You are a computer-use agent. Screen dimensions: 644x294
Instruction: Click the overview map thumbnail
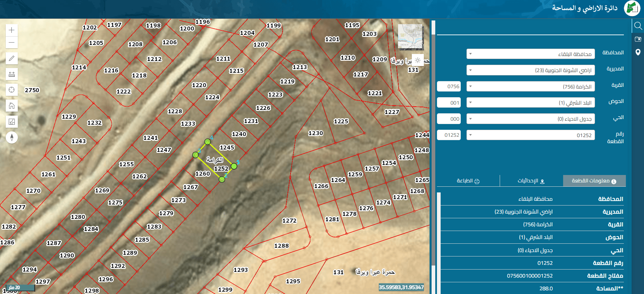pyautogui.click(x=411, y=37)
